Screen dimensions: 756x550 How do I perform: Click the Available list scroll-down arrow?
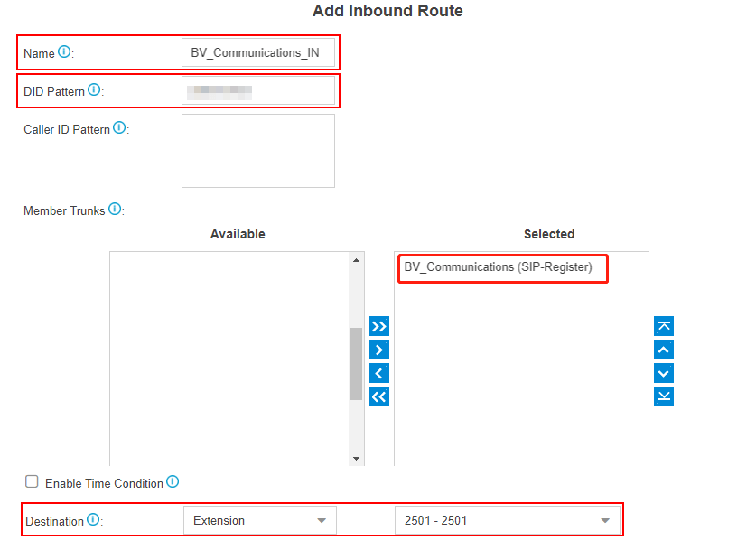(356, 459)
